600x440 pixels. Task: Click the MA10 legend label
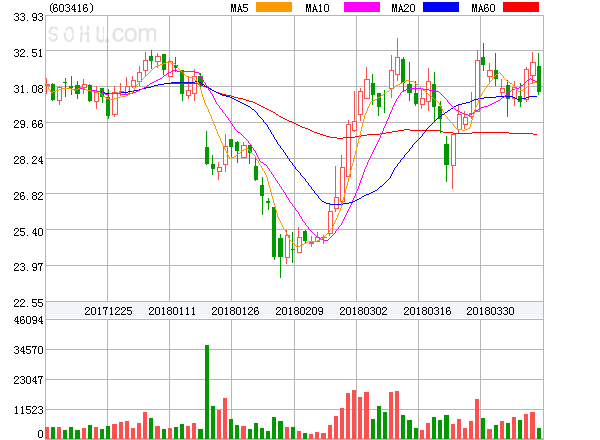point(317,8)
